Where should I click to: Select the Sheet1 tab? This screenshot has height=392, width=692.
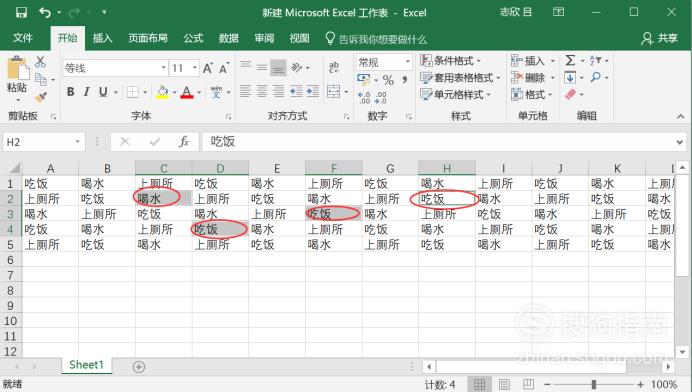pyautogui.click(x=86, y=365)
